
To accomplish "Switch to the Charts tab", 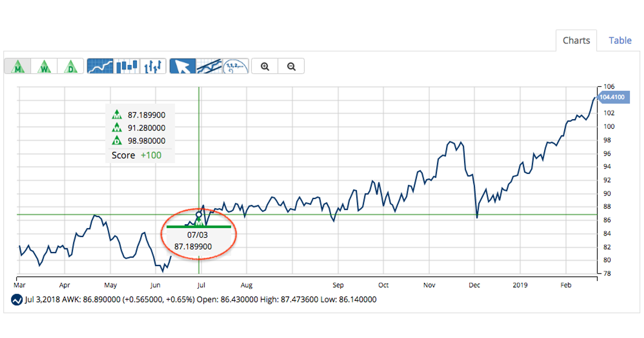I will pos(576,40).
